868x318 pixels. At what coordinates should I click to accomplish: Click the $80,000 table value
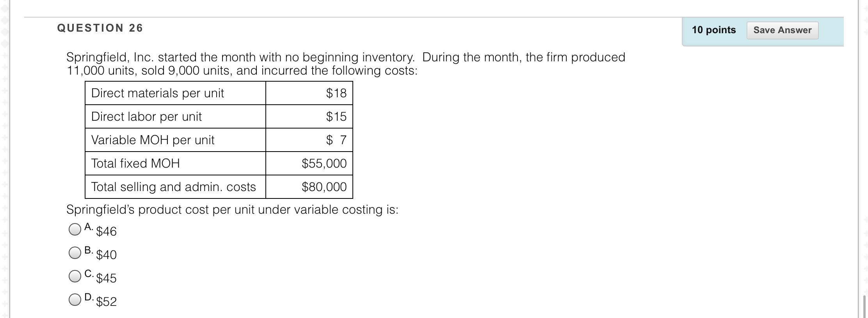323,187
